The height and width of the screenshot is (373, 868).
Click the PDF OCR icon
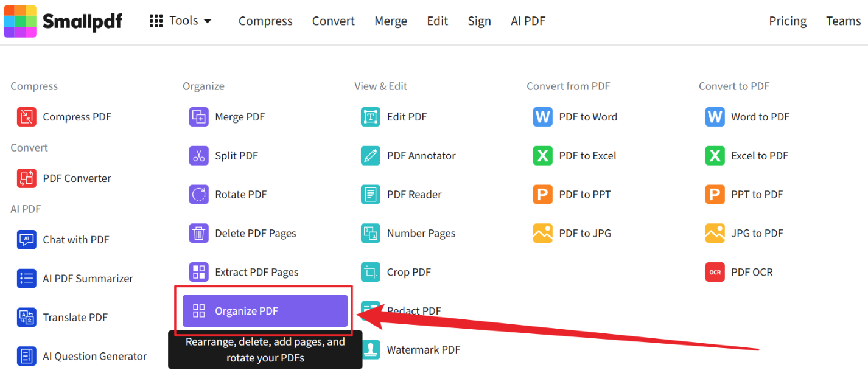715,272
